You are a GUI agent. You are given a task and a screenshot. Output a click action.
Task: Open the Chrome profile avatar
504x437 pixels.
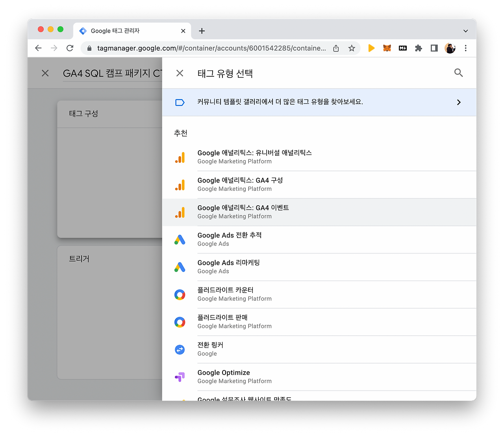450,48
